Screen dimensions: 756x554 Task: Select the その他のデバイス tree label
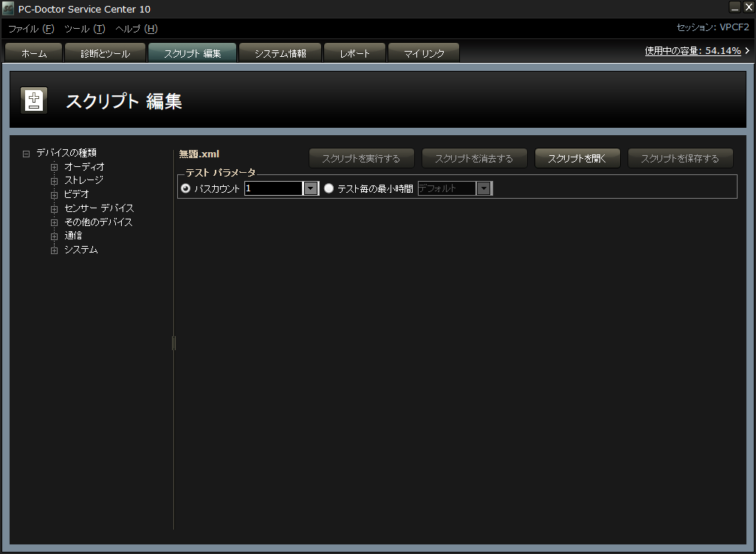[x=98, y=222]
